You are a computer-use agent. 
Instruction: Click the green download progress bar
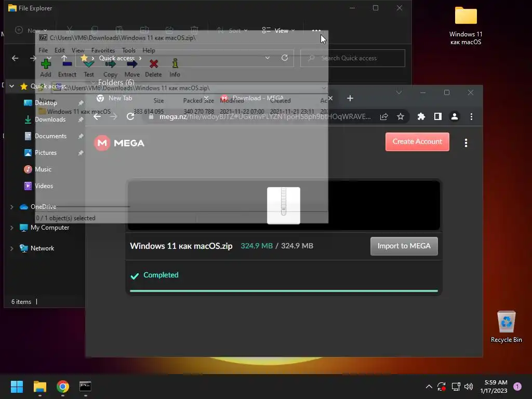(284, 291)
